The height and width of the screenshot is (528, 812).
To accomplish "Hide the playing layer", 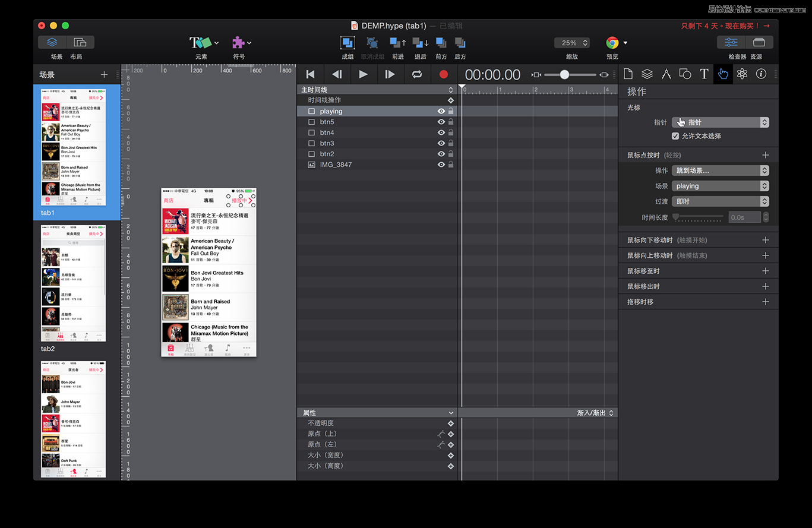I will 441,111.
